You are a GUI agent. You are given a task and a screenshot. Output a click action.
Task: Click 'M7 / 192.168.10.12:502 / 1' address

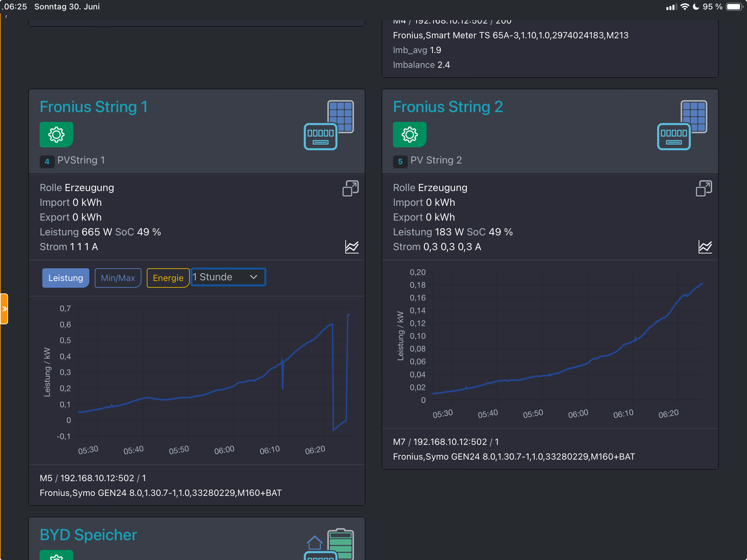[x=446, y=441]
